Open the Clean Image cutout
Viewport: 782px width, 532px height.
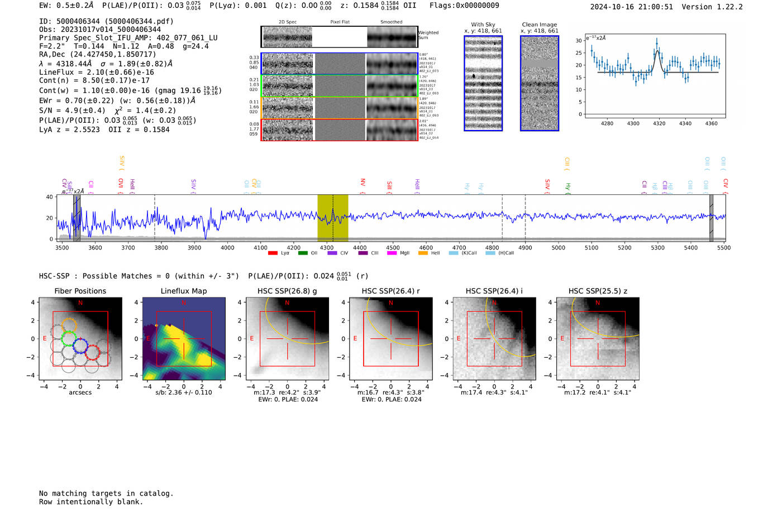[x=540, y=83]
